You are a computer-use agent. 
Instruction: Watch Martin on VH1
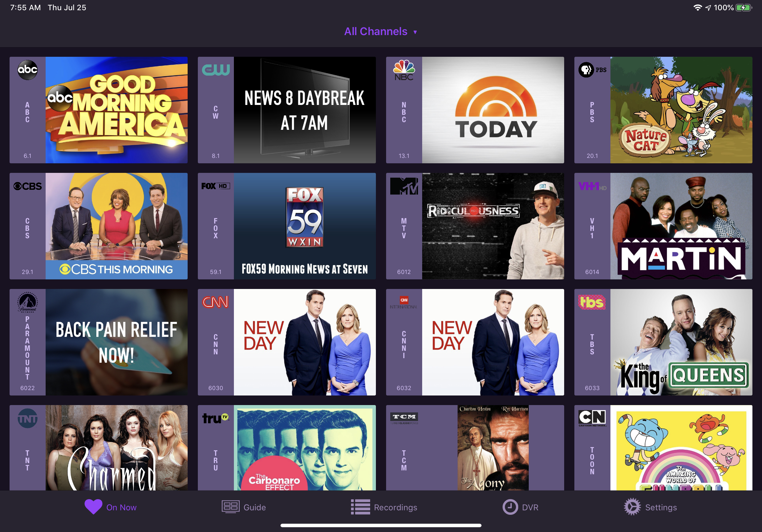(x=681, y=226)
